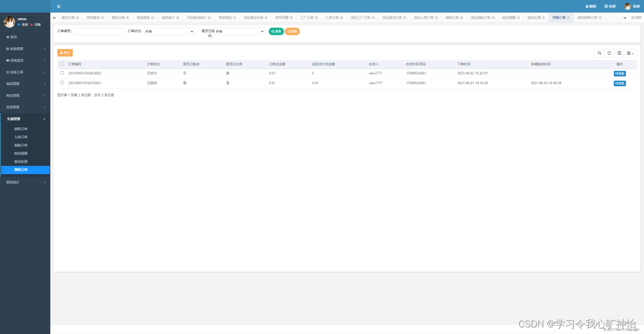Click the green 搜索 search button
The width and height of the screenshot is (644, 334).
(276, 31)
